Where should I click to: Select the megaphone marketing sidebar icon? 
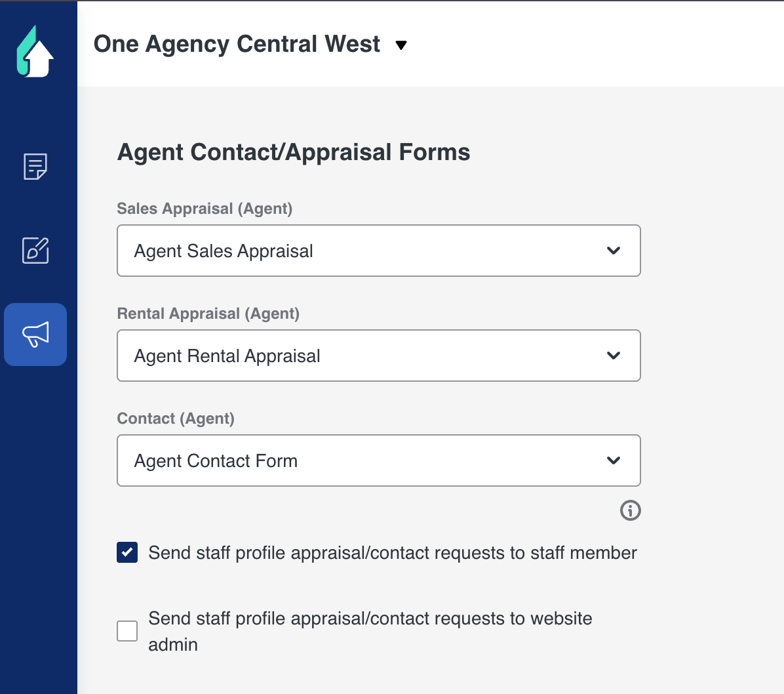point(35,335)
